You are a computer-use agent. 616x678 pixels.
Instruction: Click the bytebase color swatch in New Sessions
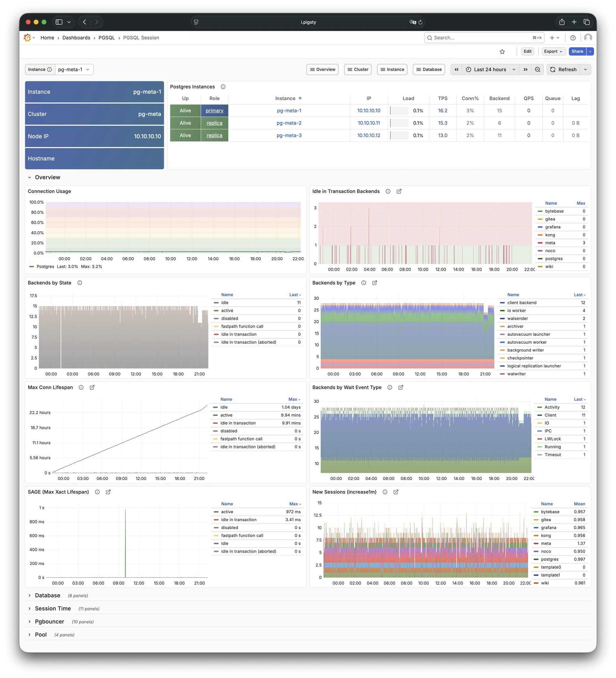pyautogui.click(x=536, y=511)
